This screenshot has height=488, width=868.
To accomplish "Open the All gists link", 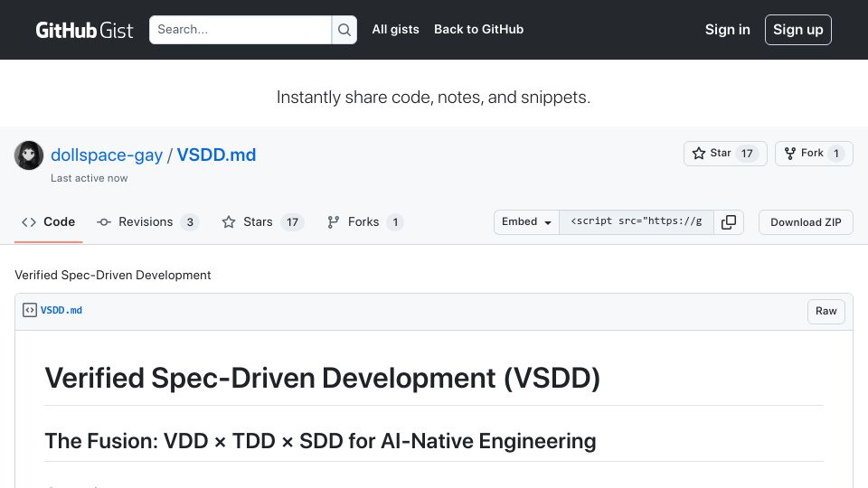I will coord(395,29).
